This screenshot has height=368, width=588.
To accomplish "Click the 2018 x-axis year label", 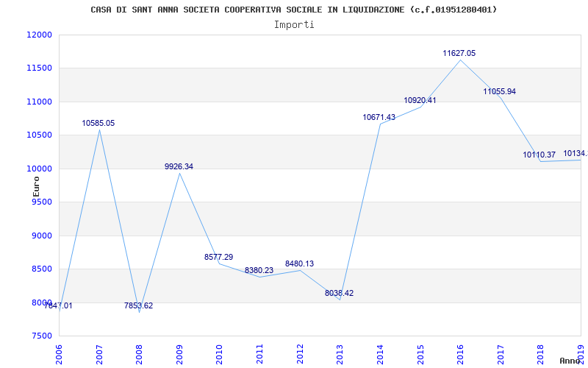I will [x=540, y=355].
